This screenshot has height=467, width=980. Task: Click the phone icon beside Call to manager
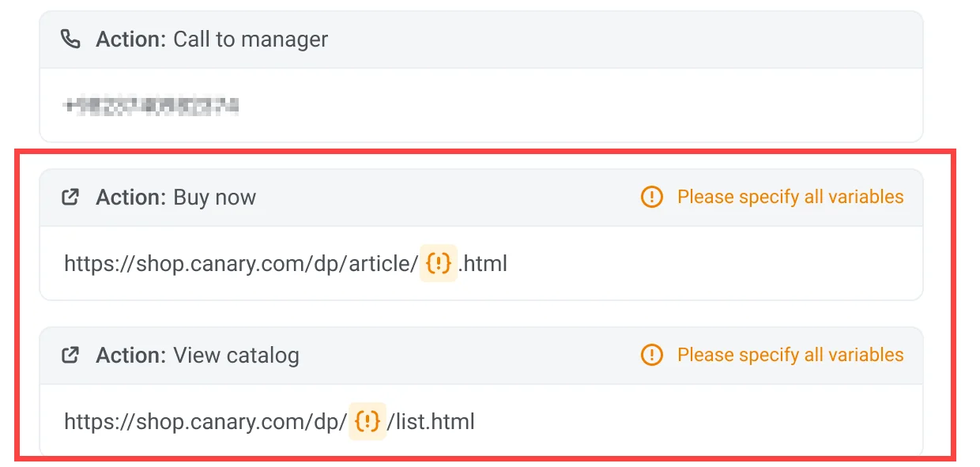click(x=70, y=39)
